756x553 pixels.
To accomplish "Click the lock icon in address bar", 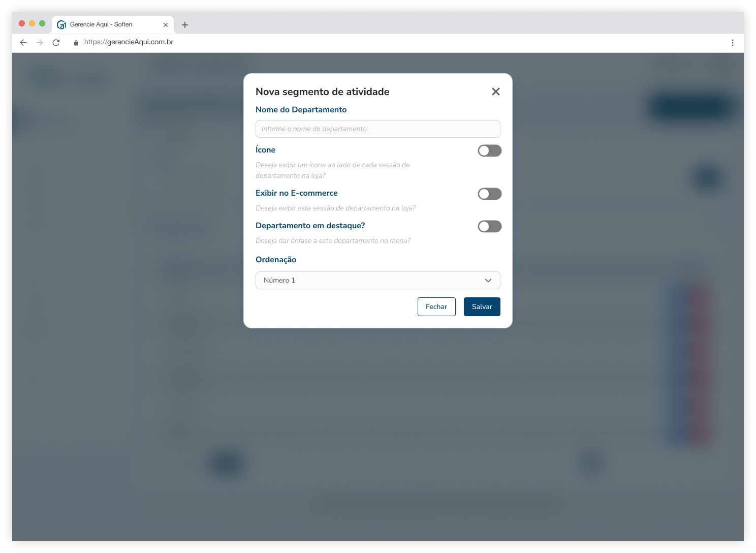I will 76,43.
